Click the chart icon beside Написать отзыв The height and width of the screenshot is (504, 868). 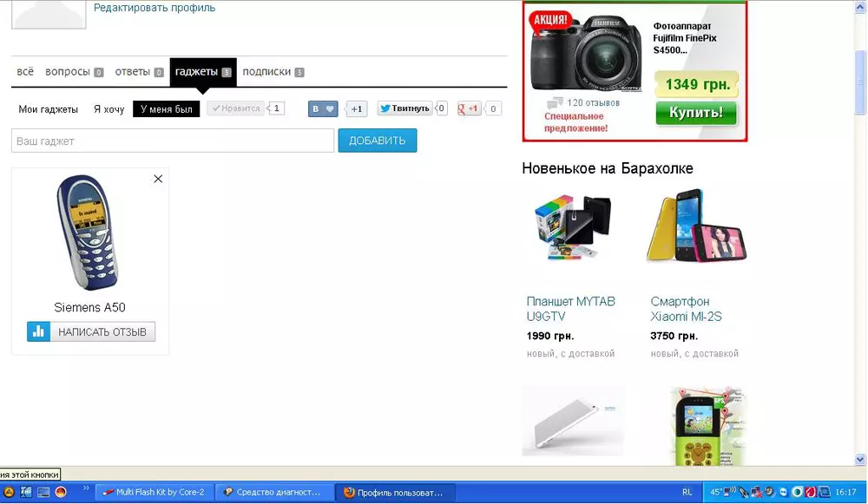click(38, 331)
